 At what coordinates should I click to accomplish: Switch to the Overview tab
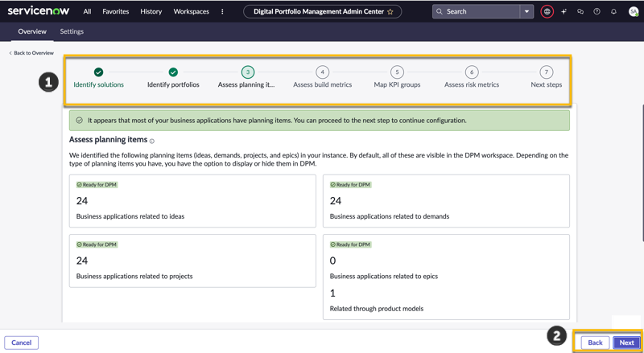32,31
